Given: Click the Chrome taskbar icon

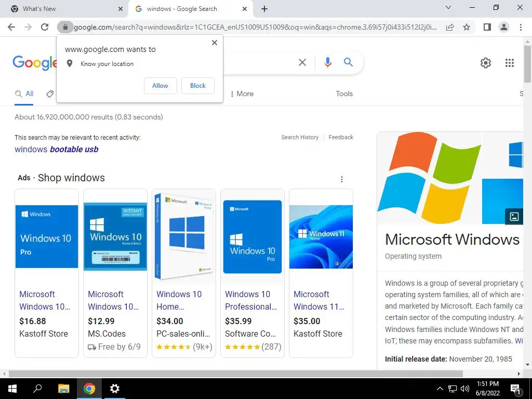Looking at the screenshot, I should click(89, 389).
